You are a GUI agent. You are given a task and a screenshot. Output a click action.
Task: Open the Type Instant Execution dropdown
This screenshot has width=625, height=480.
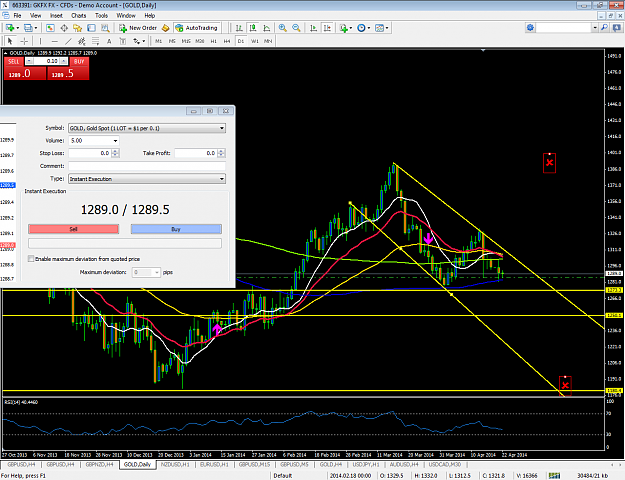tap(147, 179)
